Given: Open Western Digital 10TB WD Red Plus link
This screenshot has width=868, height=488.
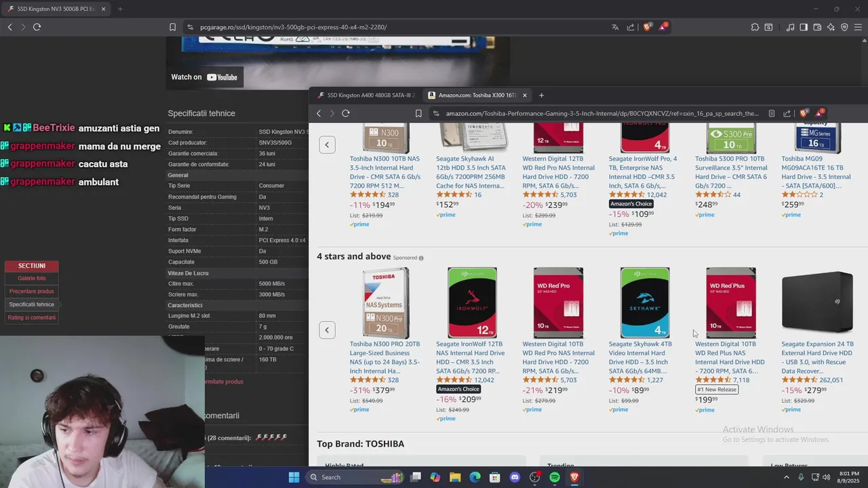Looking at the screenshot, I should click(730, 357).
